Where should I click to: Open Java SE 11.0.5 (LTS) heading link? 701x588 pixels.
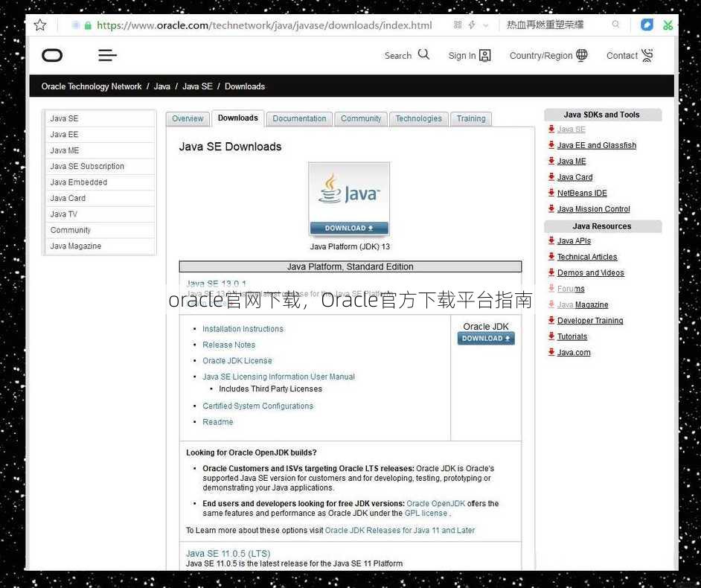[x=228, y=554]
